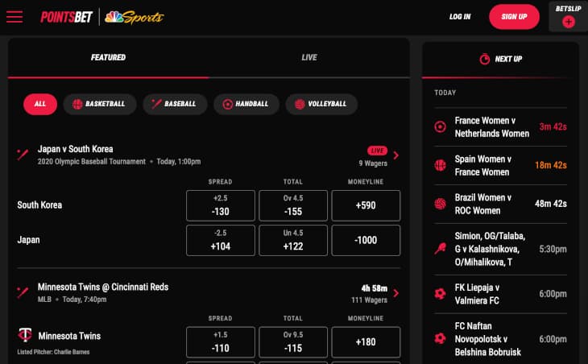Open Japan v South Korea match title
This screenshot has width=588, height=364.
(x=76, y=149)
